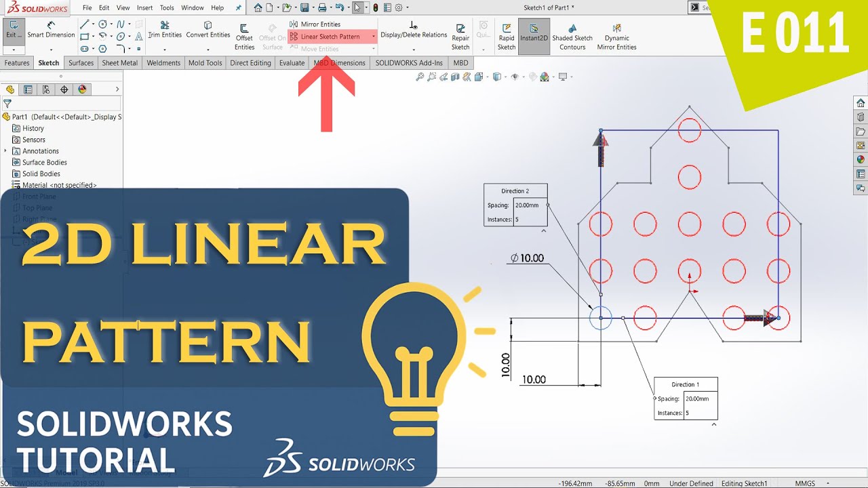Click Zoom to Fit in view toolbar
The width and height of the screenshot is (868, 488).
(x=420, y=77)
